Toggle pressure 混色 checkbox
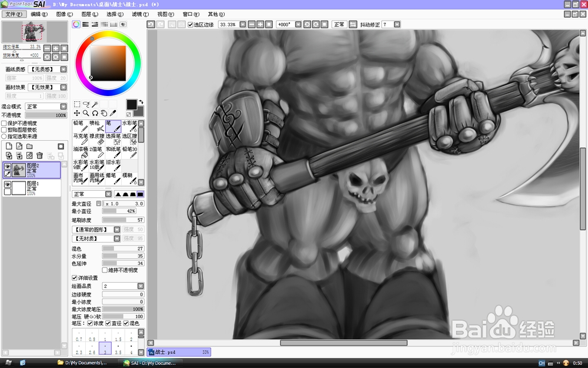 [126, 323]
